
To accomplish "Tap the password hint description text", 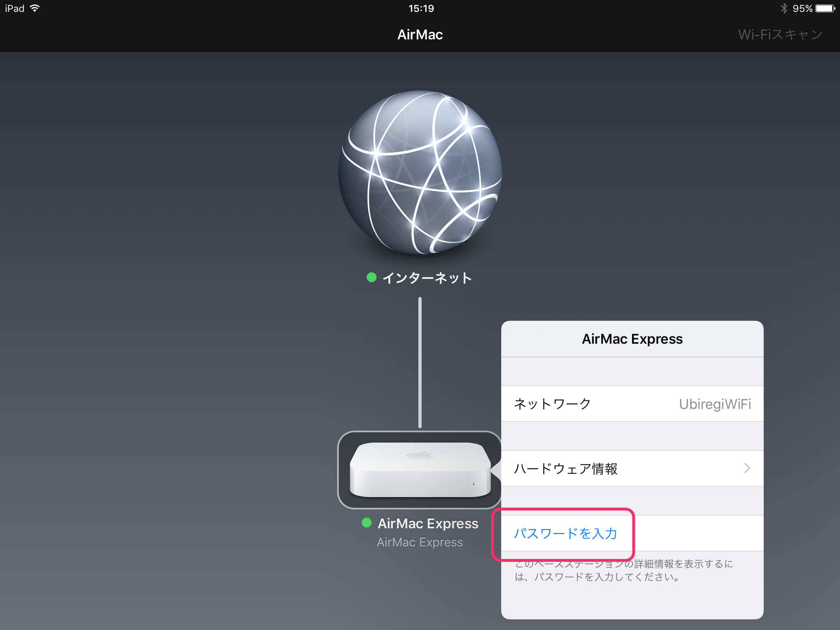I will [x=624, y=571].
